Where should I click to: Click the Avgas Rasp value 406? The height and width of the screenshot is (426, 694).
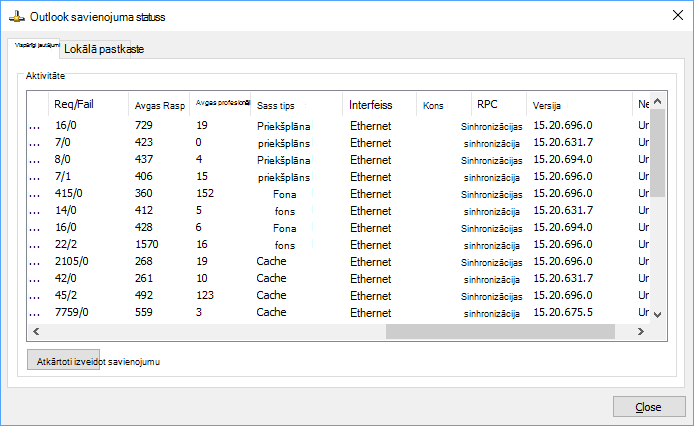[x=144, y=176]
